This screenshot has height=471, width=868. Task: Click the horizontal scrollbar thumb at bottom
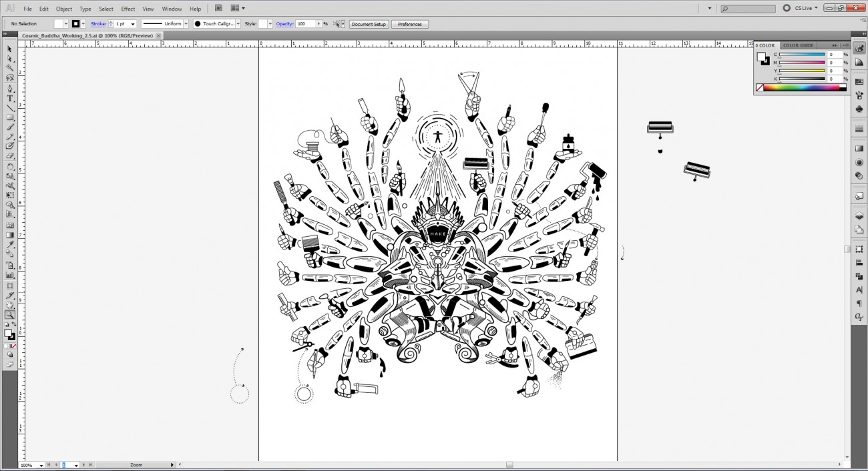point(509,465)
